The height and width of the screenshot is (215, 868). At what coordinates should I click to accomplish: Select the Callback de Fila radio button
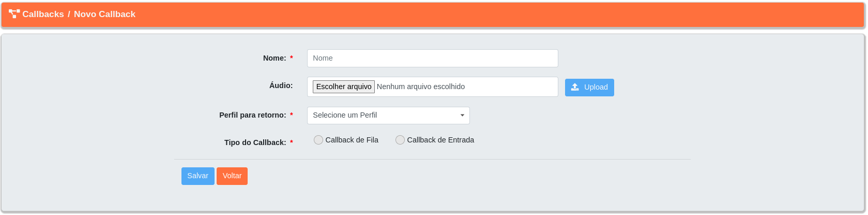click(x=318, y=140)
